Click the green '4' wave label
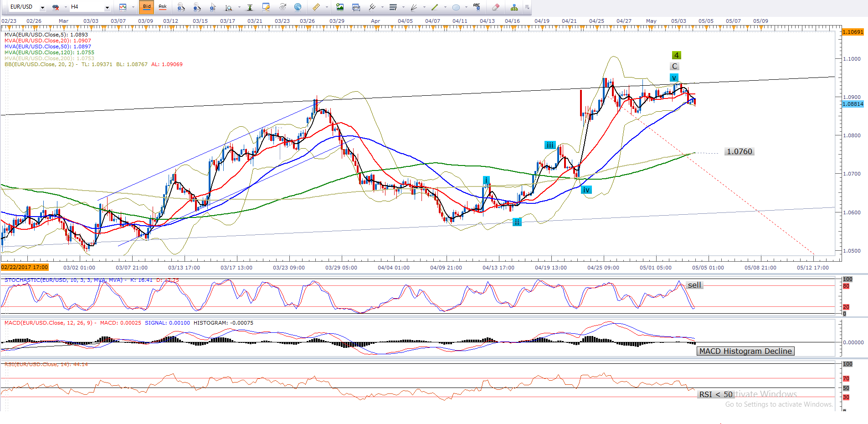Viewport: 868px width, 424px height. pyautogui.click(x=677, y=55)
